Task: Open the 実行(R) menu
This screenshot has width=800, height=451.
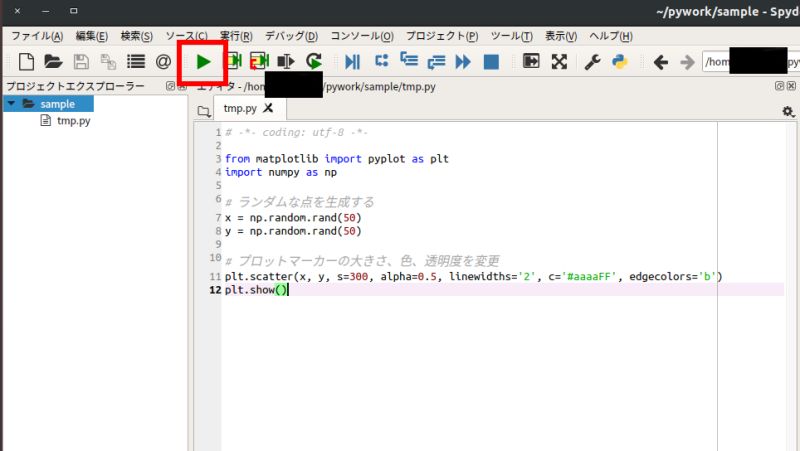Action: coord(236,36)
